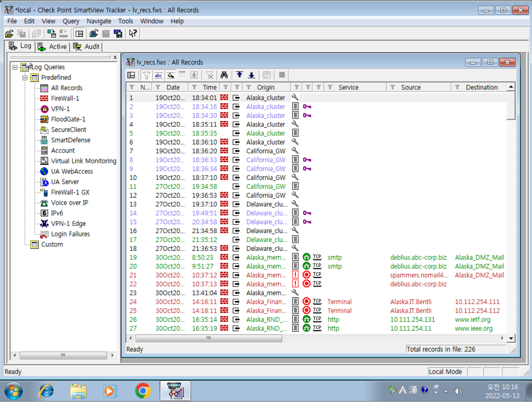This screenshot has height=402, width=532.
Task: Click the records horizontal scrollbar right arrow
Action: pyautogui.click(x=503, y=338)
